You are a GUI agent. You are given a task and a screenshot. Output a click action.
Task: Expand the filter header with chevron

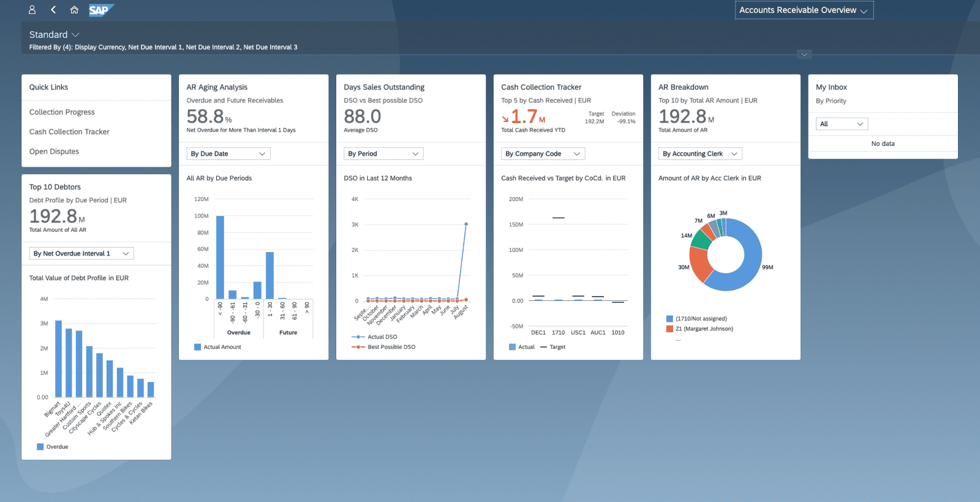(x=804, y=55)
